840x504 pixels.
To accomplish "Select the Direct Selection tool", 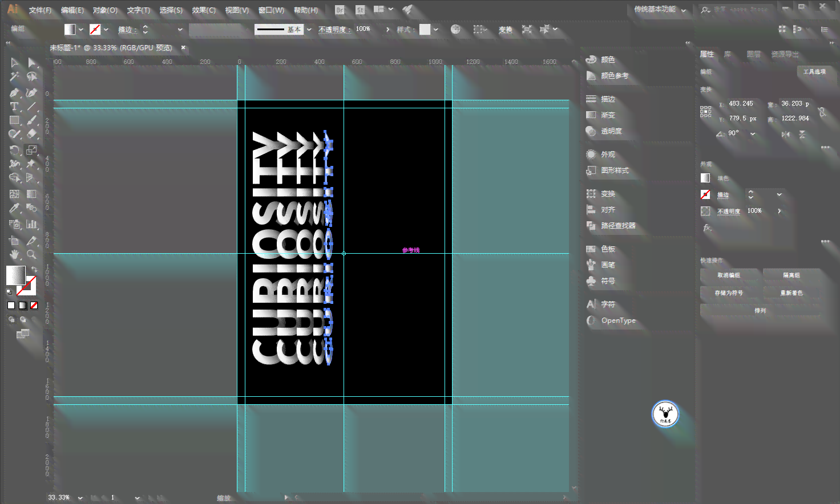I will (x=31, y=63).
